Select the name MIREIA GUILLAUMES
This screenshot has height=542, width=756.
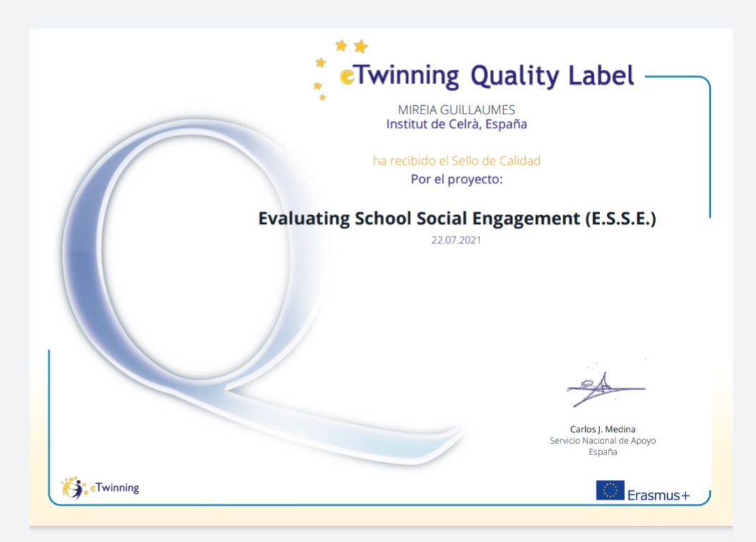(456, 110)
